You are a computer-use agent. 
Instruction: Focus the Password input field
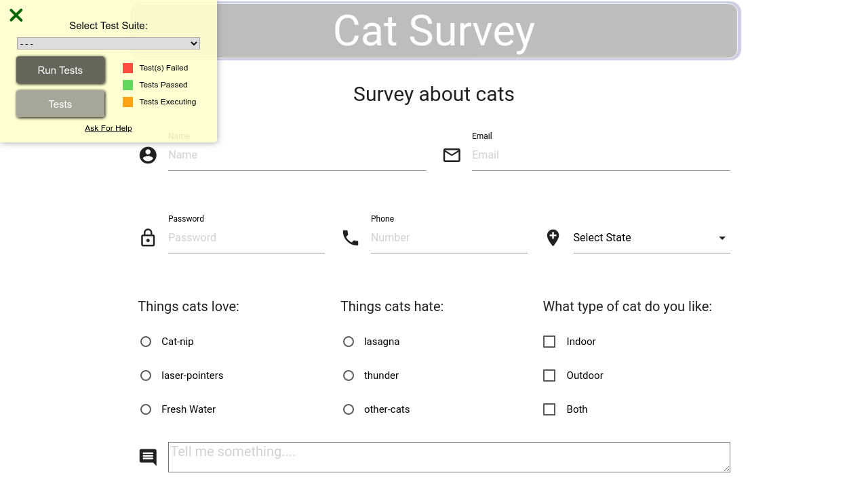point(246,238)
